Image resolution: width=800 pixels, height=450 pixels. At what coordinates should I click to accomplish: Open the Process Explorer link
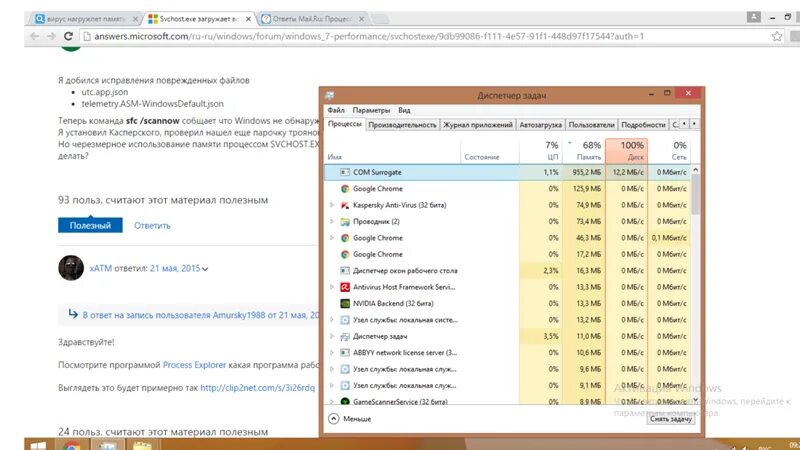click(194, 365)
